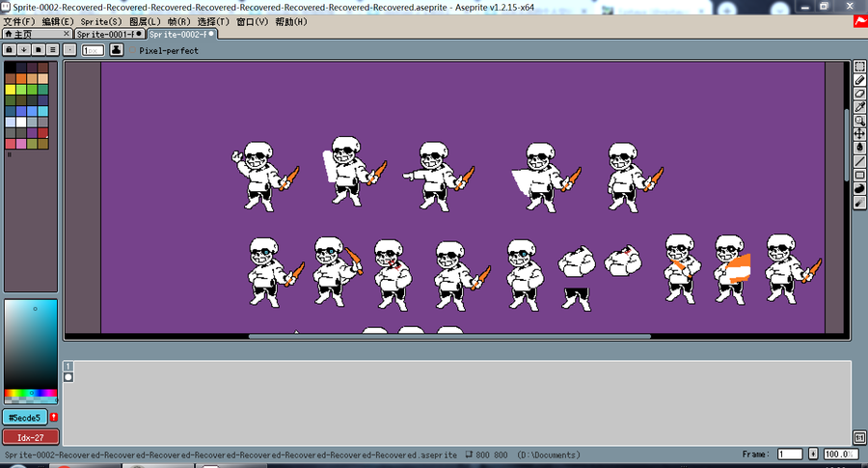The height and width of the screenshot is (468, 868).
Task: Click the color saturation-value picker area
Action: [31, 344]
